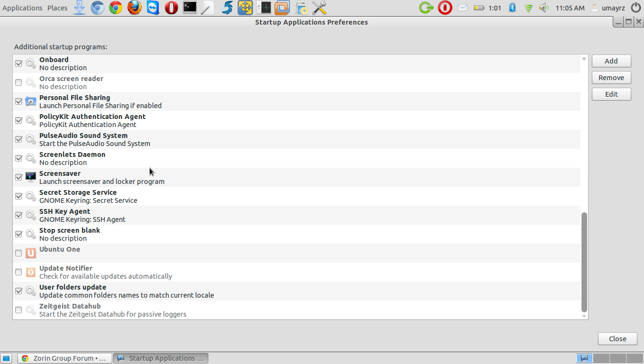This screenshot has width=644, height=364.
Task: Launch Firefox from the top panel
Action: tap(134, 8)
